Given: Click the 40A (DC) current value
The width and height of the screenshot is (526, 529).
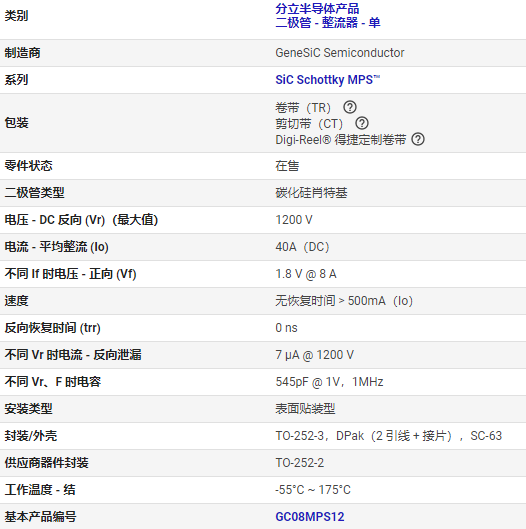Looking at the screenshot, I should tap(302, 247).
